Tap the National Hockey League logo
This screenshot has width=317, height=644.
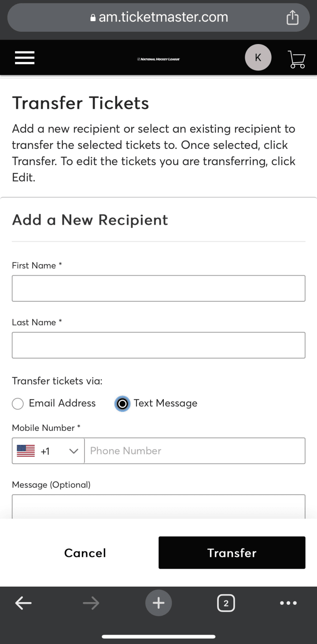click(x=158, y=59)
